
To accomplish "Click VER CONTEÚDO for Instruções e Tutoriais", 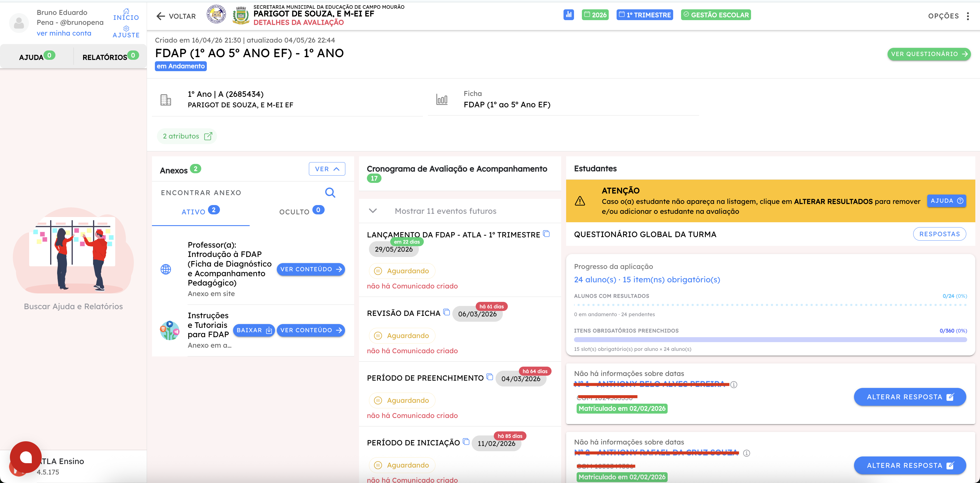I will [311, 330].
